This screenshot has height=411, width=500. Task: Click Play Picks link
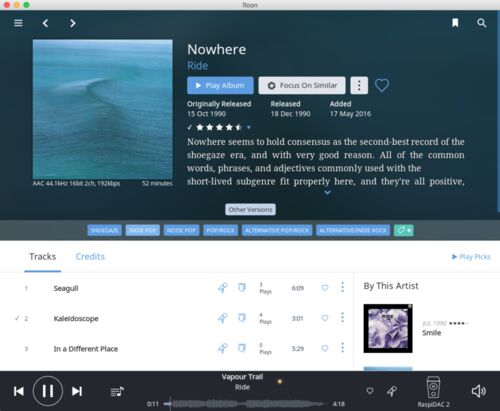(x=471, y=256)
